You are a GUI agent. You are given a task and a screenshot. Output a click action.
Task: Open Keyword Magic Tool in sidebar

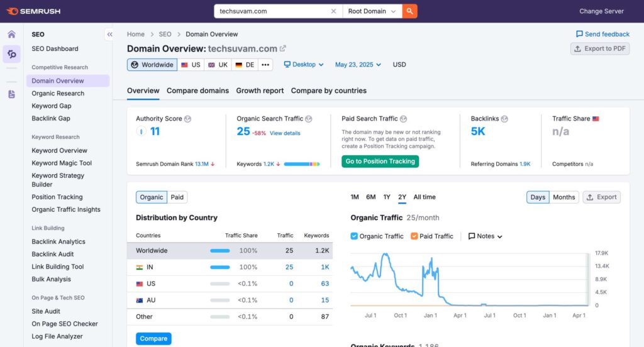point(62,163)
